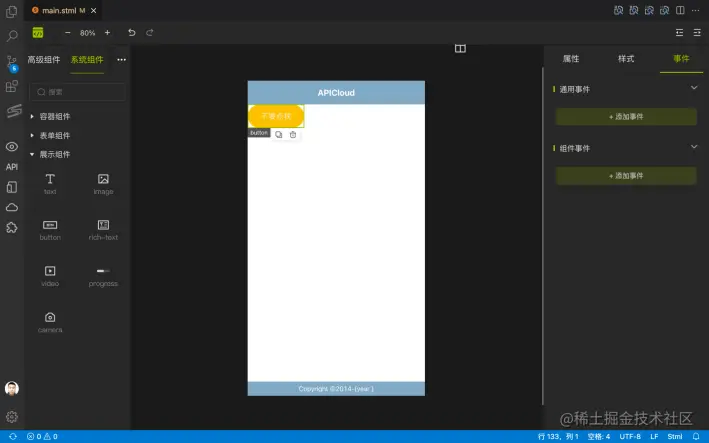Open the Extensions blocks icon
This screenshot has width=709, height=443.
(x=12, y=86)
